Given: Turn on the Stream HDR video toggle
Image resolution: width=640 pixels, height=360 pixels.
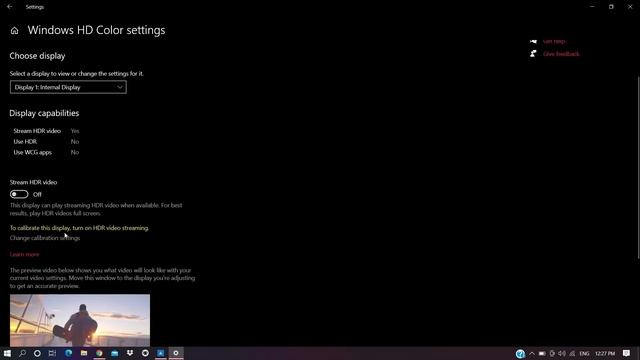Looking at the screenshot, I should click(x=19, y=194).
